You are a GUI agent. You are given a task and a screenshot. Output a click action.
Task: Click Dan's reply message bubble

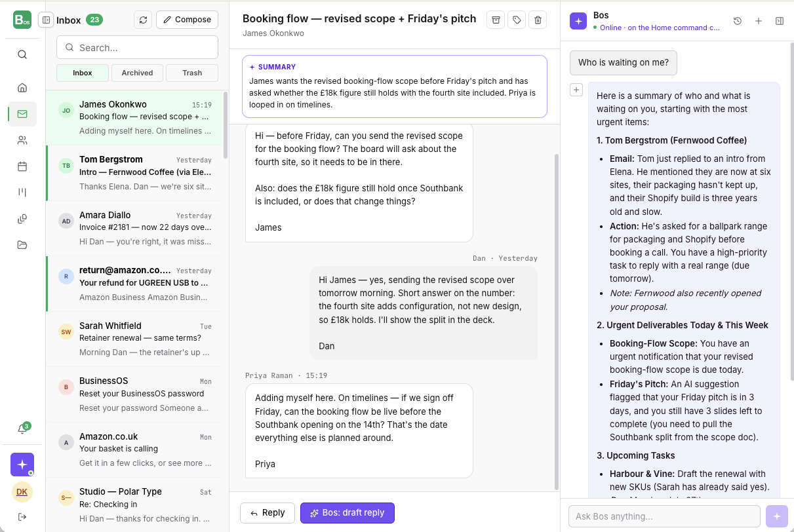coord(424,313)
